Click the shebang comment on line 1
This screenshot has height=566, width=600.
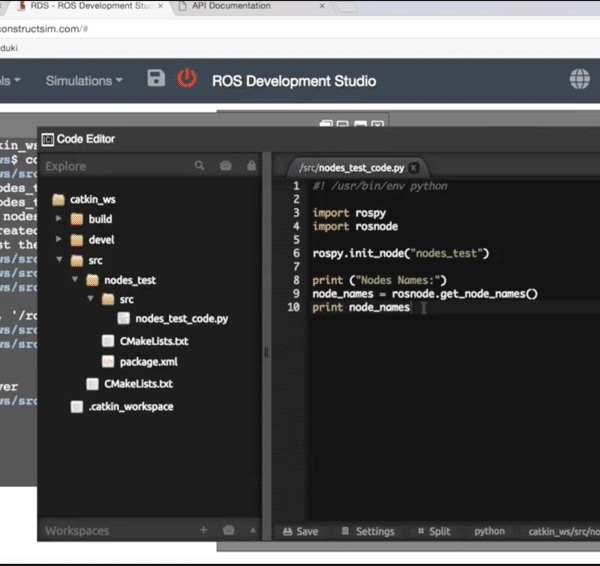pos(380,186)
